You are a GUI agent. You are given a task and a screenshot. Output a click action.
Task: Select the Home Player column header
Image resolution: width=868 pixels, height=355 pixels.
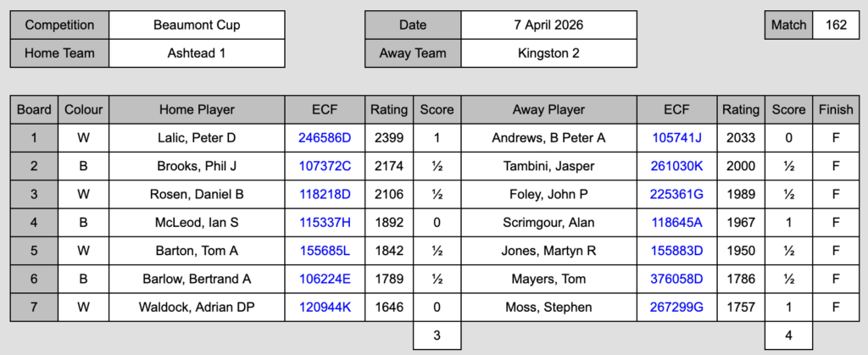coord(197,110)
